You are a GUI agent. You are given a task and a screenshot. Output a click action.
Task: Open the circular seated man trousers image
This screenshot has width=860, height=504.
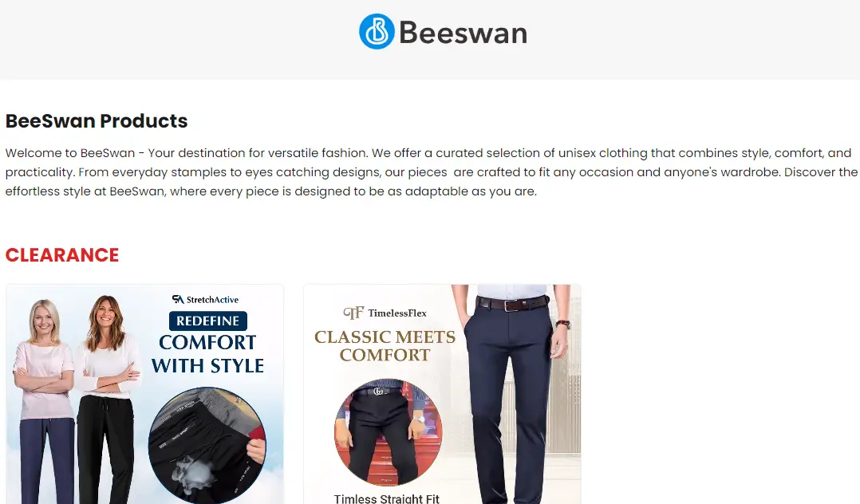point(389,432)
